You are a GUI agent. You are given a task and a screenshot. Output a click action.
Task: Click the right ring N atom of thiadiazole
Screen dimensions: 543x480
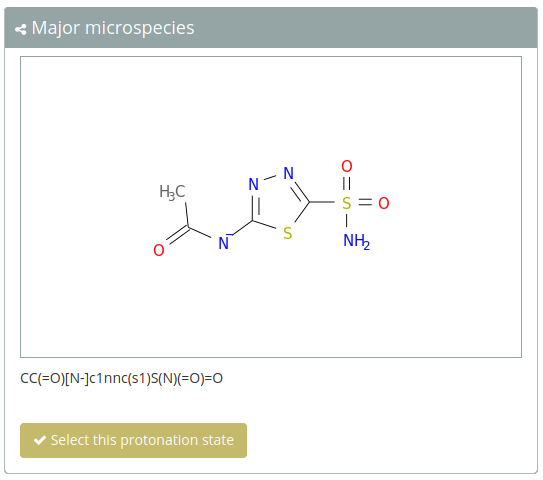(288, 173)
